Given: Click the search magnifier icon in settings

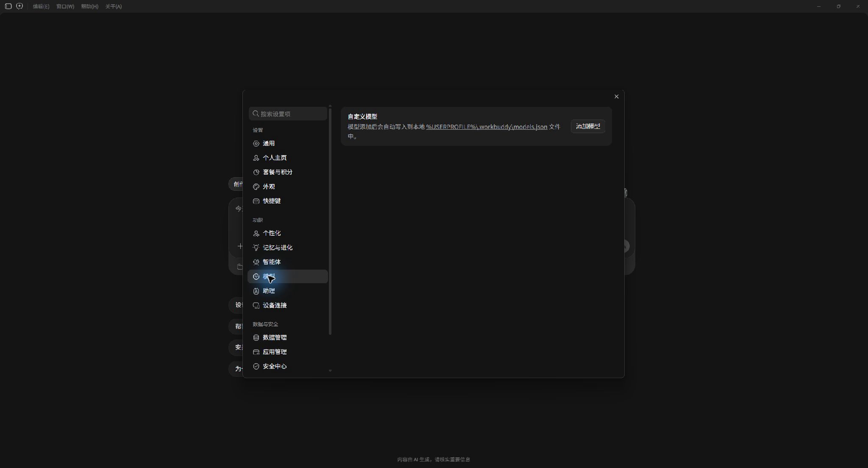Looking at the screenshot, I should click(x=256, y=114).
